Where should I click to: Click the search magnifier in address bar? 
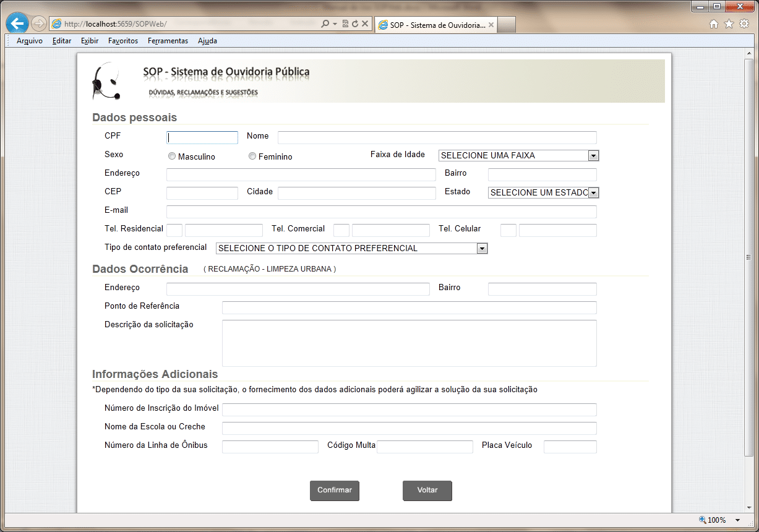(325, 24)
